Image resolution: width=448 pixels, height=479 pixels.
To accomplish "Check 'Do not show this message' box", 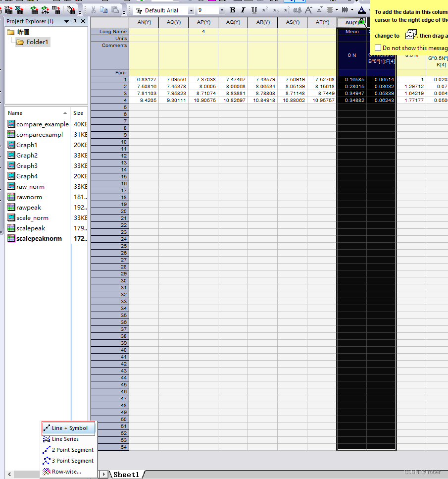I will click(378, 48).
